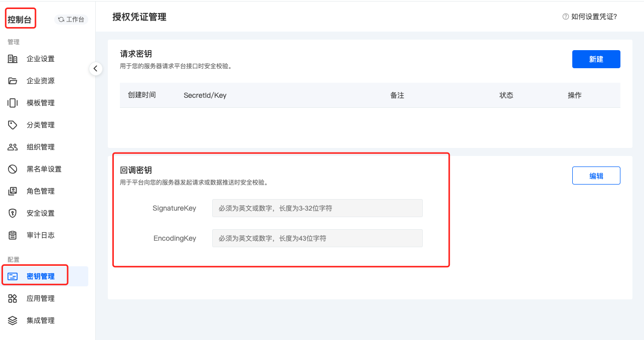Open 角色管理 menu item
Image resolution: width=644 pixels, height=340 pixels.
[40, 191]
